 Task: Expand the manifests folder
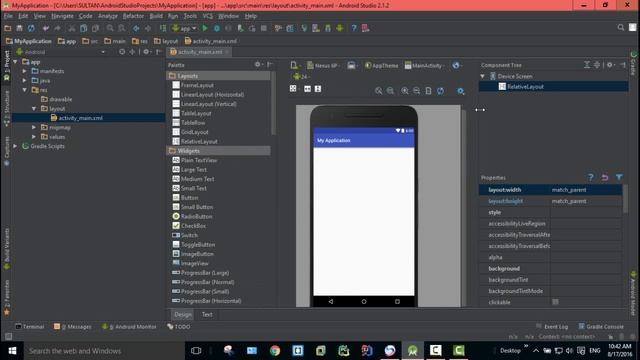point(24,71)
